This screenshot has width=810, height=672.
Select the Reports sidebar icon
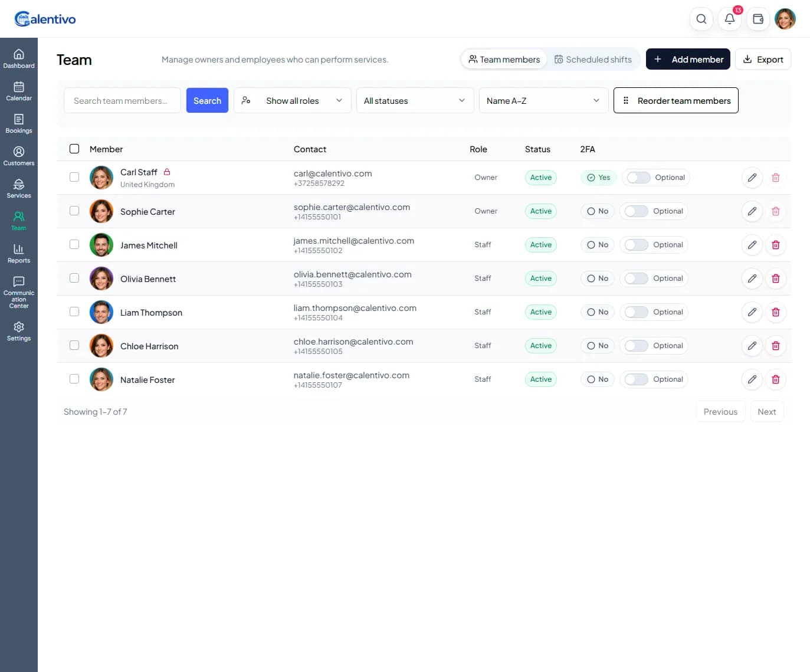pyautogui.click(x=19, y=253)
